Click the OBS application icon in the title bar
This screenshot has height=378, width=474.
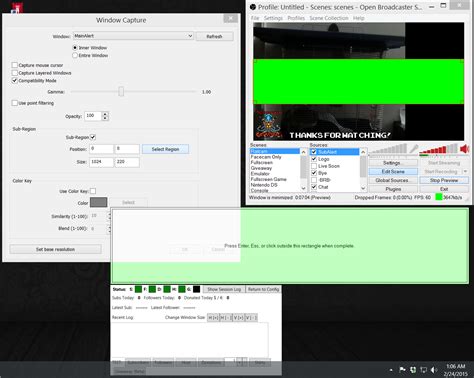coord(253,7)
